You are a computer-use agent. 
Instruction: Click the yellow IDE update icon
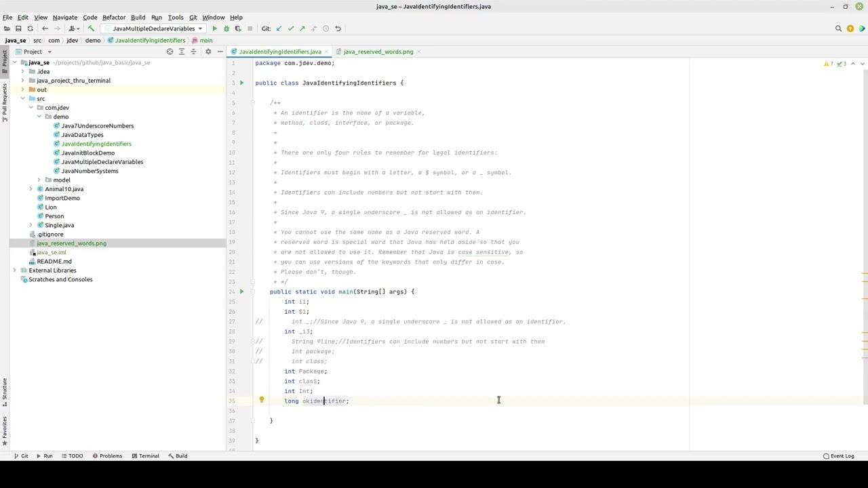coord(850,28)
